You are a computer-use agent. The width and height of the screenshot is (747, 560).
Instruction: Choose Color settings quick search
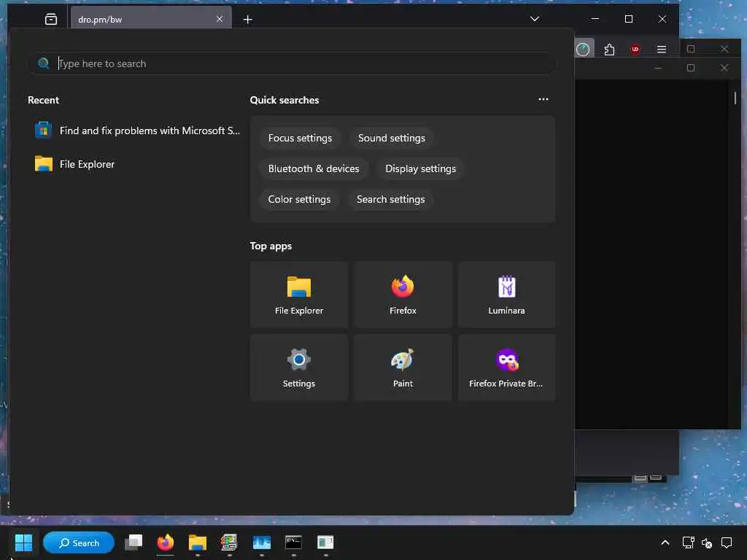coord(299,199)
